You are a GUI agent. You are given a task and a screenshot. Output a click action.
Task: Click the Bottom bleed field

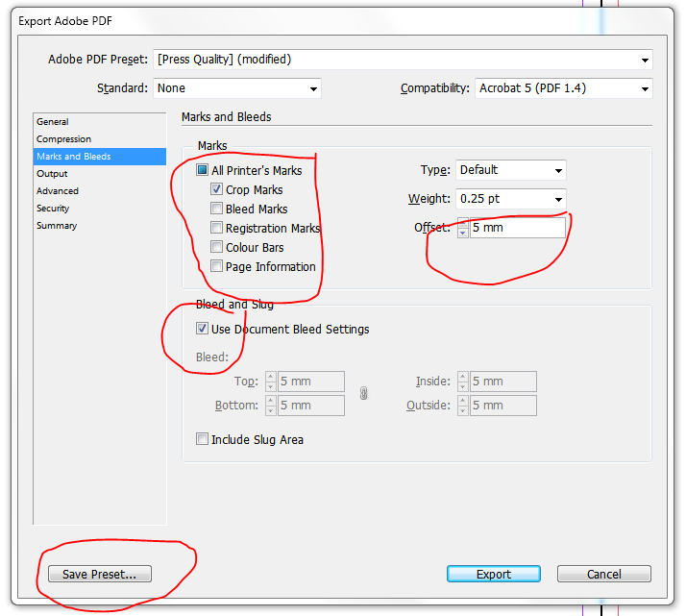(311, 406)
